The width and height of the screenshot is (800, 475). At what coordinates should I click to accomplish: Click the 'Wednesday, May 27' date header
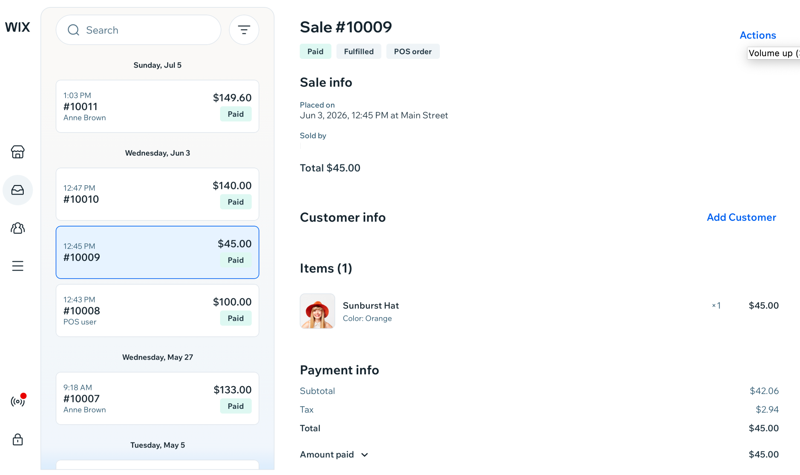point(157,357)
